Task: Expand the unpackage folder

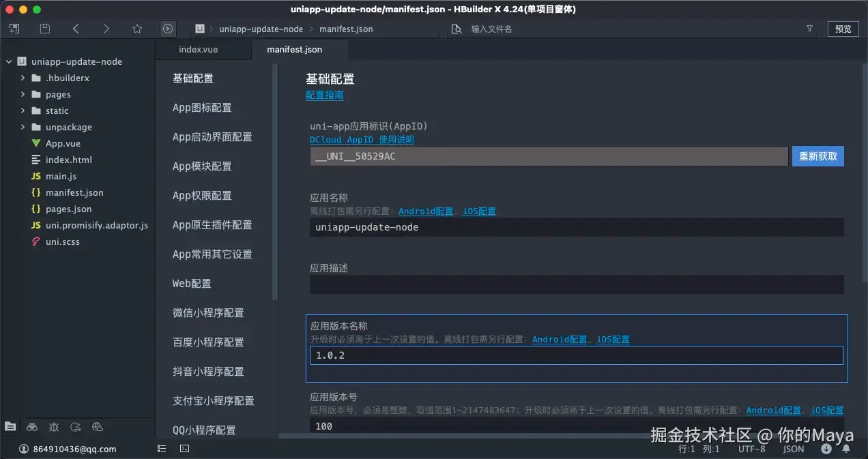Action: (23, 127)
